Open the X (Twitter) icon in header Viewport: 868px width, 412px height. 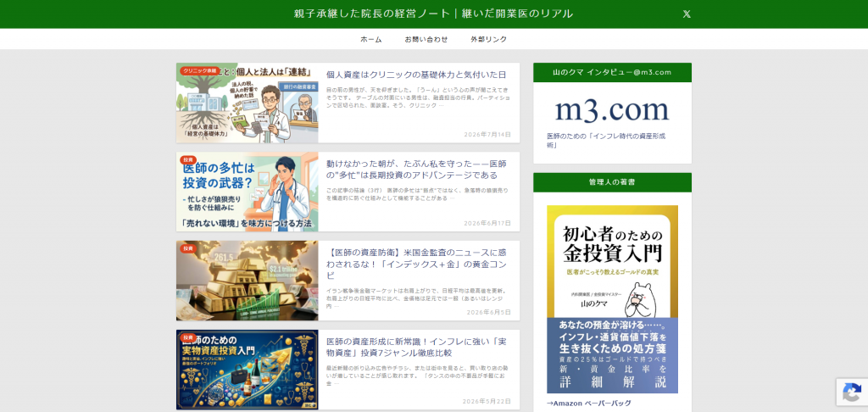[x=687, y=14]
